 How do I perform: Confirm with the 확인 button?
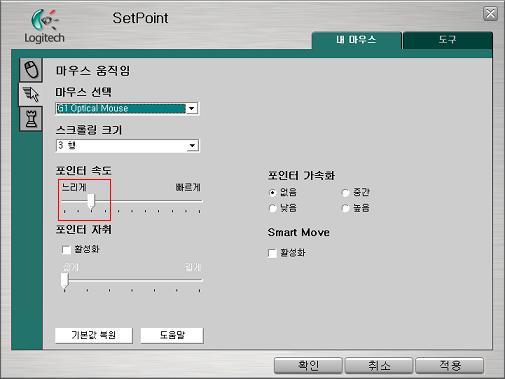point(308,366)
